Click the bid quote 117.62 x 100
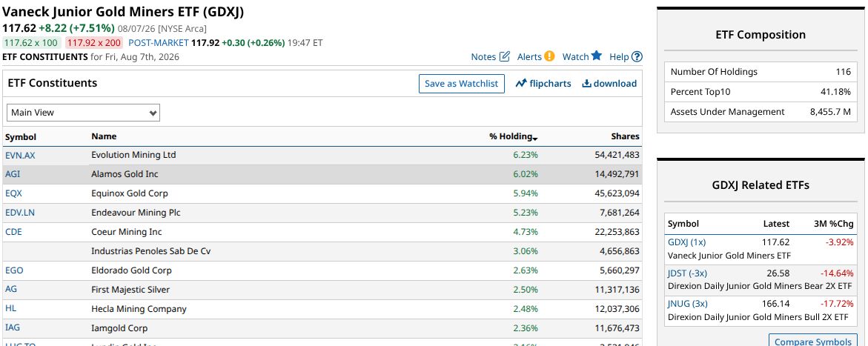Viewport: 868px width, 346px height. 30,43
